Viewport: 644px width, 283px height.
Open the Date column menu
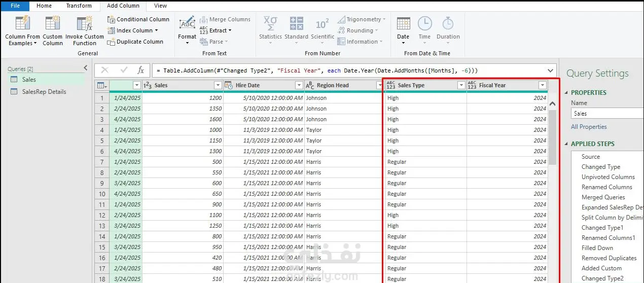pos(403,31)
